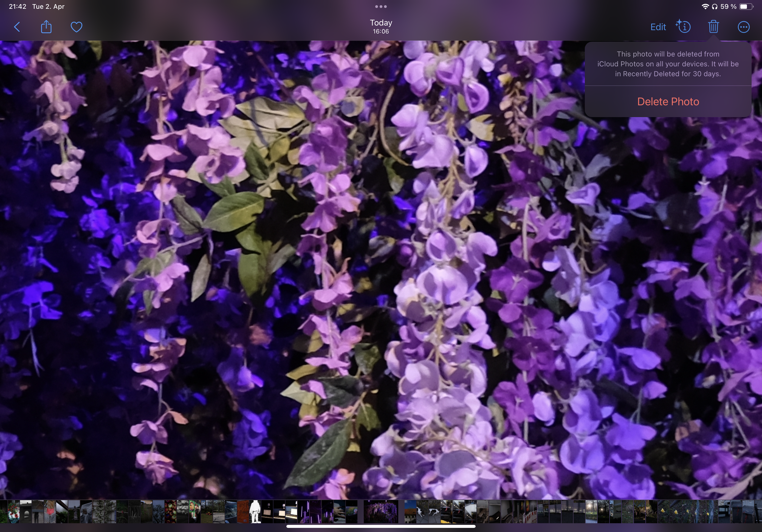Tap the battery status icon

coord(746,6)
